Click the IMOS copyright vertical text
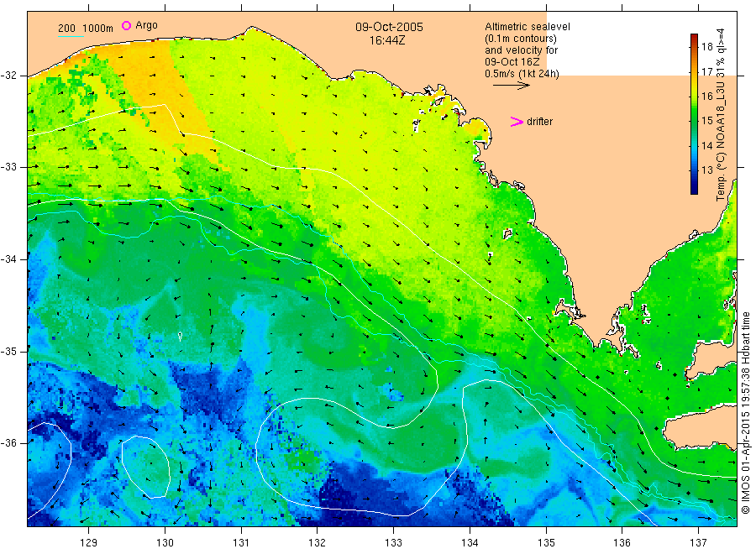This screenshot has height=554, width=756. 745,413
